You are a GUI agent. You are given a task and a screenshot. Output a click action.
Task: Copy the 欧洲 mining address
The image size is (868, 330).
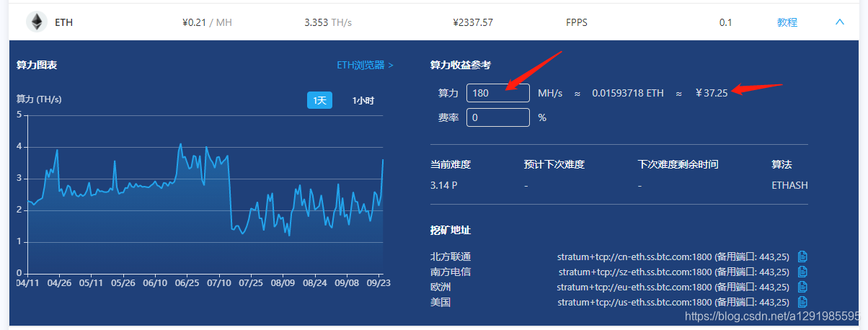(803, 287)
